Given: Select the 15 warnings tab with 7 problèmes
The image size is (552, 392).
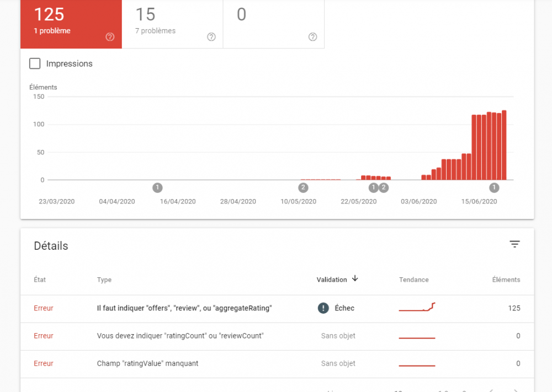Looking at the screenshot, I should 172,24.
